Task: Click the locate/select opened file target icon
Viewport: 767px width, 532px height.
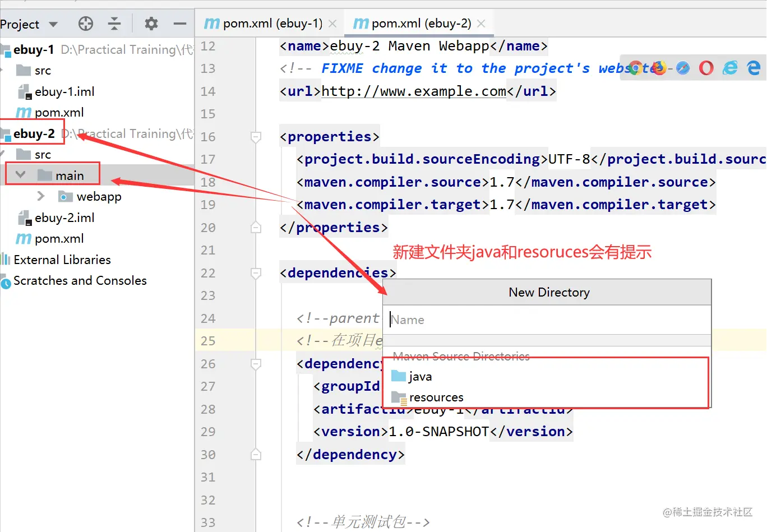Action: coord(86,24)
